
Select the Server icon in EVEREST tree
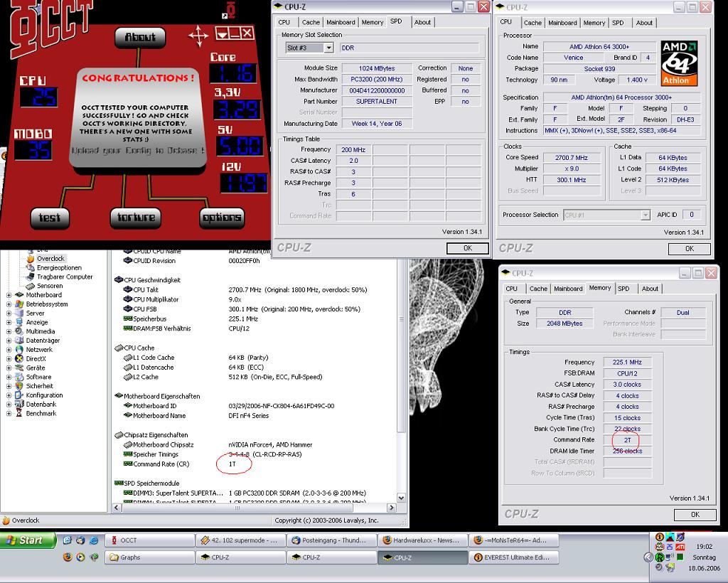(19, 314)
